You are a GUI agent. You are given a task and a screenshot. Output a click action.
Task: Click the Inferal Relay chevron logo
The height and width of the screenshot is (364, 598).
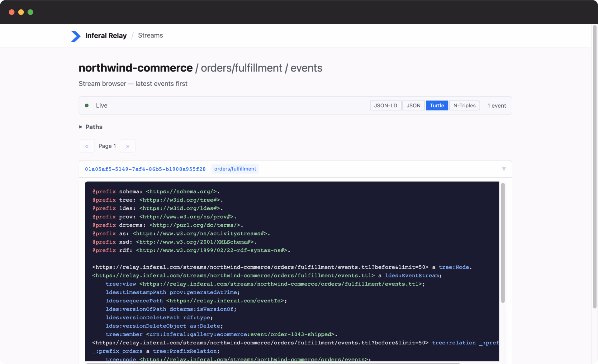[x=76, y=36]
